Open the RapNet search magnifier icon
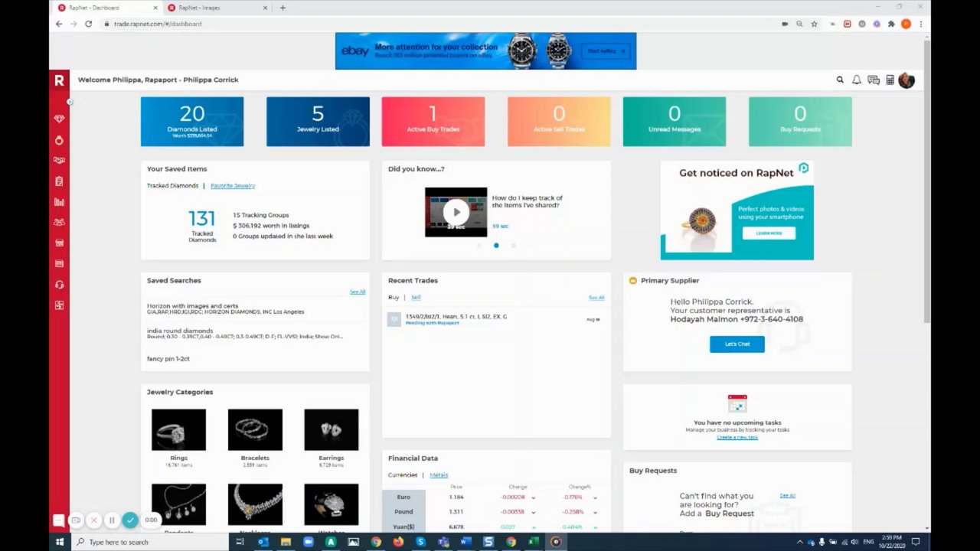980x551 pixels. 840,80
